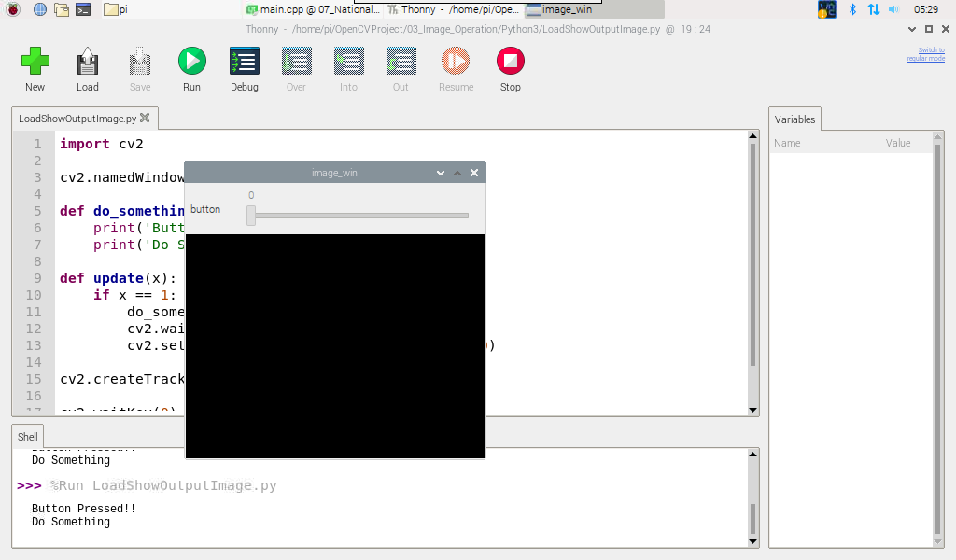Click the 'button' trackbar label

[x=205, y=209]
